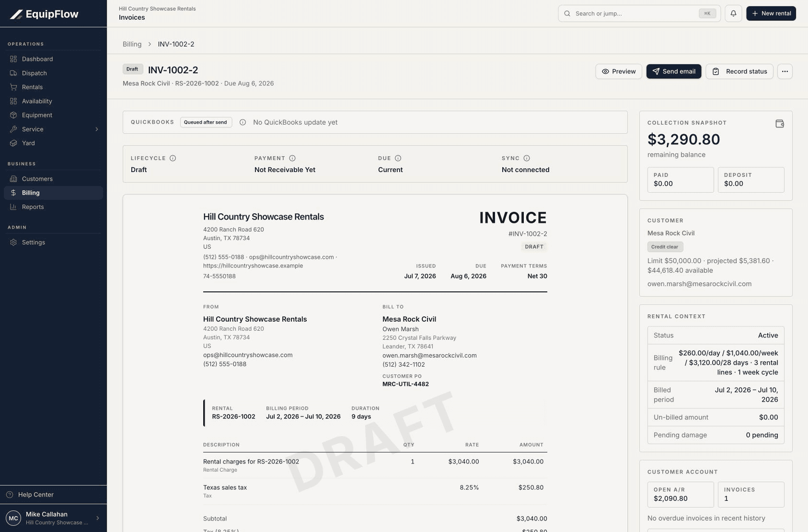Image resolution: width=808 pixels, height=532 pixels.
Task: Open the Help Center
Action: point(53,495)
